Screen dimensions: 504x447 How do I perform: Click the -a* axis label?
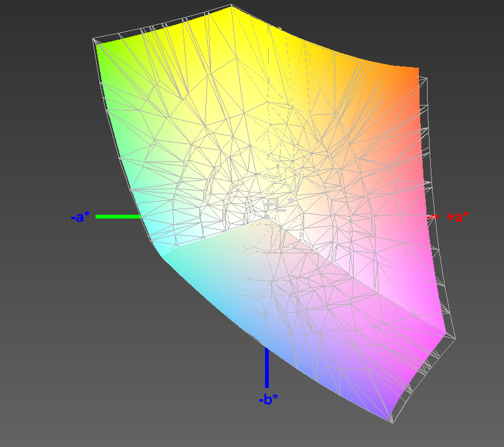[80, 217]
